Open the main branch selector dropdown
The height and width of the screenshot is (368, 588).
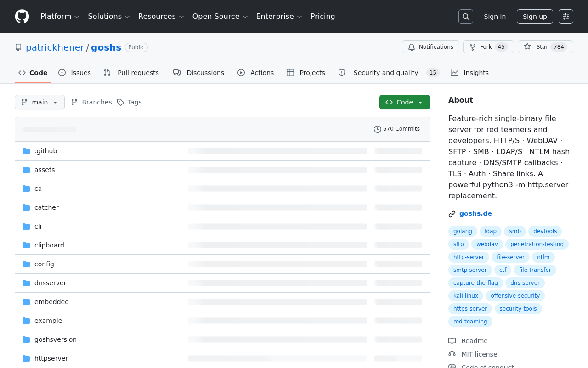40,102
